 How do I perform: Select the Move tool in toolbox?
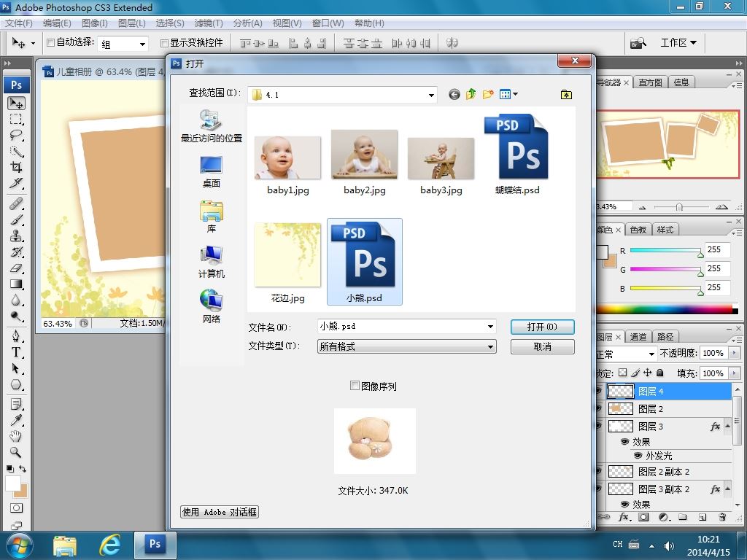coord(16,104)
